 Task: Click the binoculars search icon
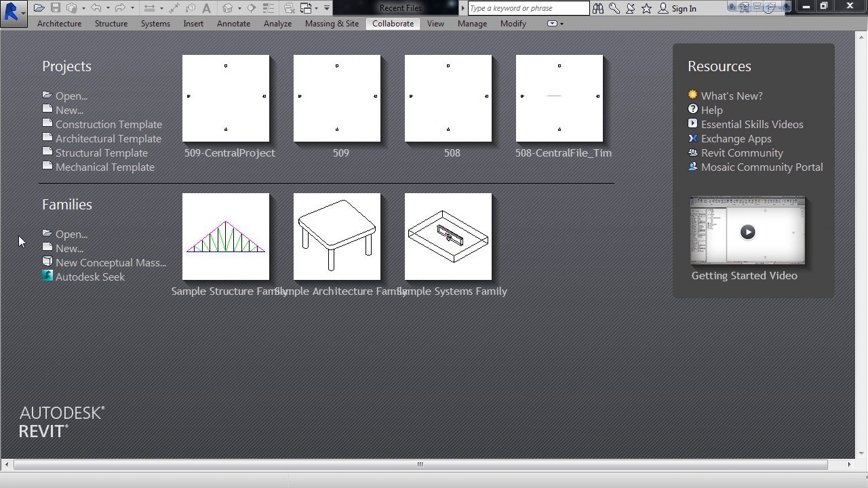598,8
